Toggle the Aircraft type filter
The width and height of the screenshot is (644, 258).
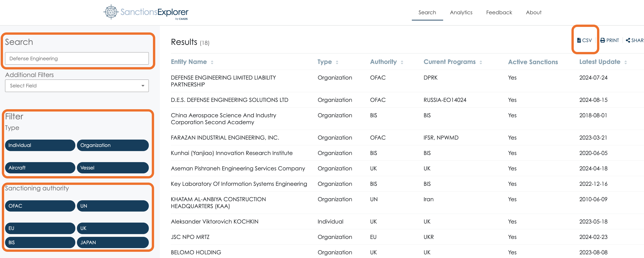[40, 168]
